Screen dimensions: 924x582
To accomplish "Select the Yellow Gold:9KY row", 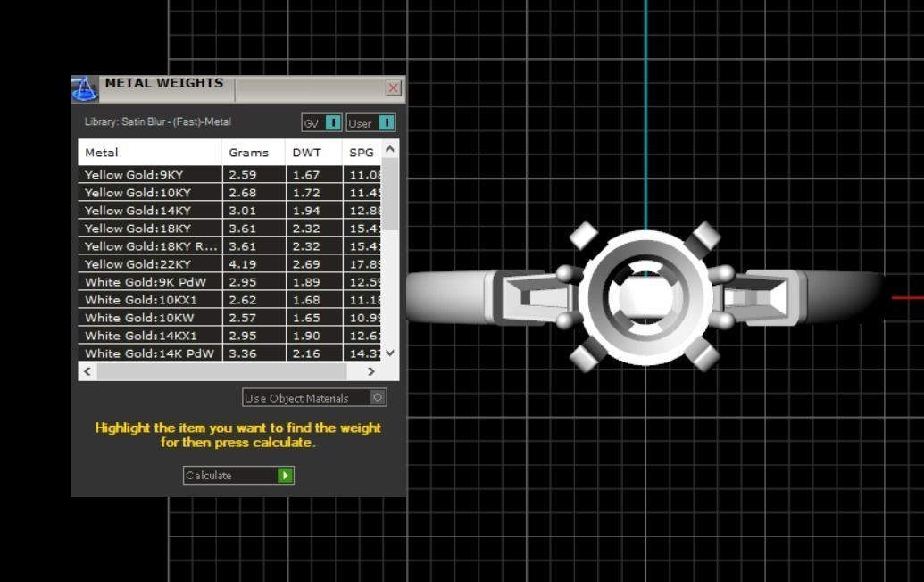I will click(x=230, y=174).
